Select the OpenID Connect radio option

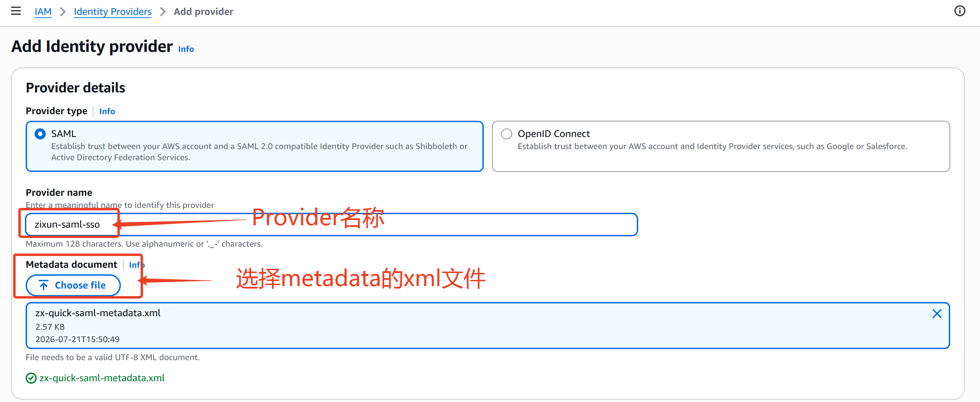point(506,134)
